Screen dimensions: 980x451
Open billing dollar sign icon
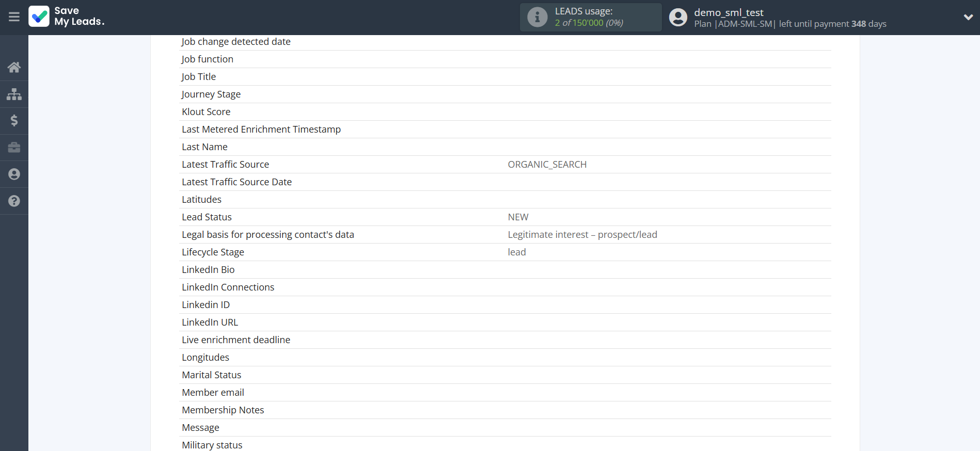pyautogui.click(x=14, y=121)
